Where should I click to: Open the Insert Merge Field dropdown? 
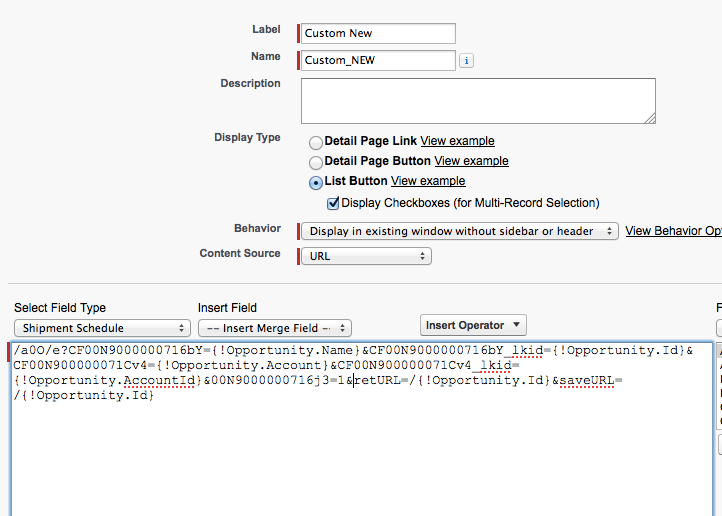(x=274, y=328)
